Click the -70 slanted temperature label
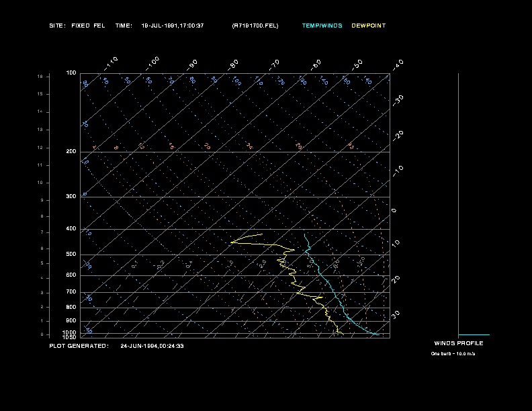The width and height of the screenshot is (532, 411). pos(274,65)
